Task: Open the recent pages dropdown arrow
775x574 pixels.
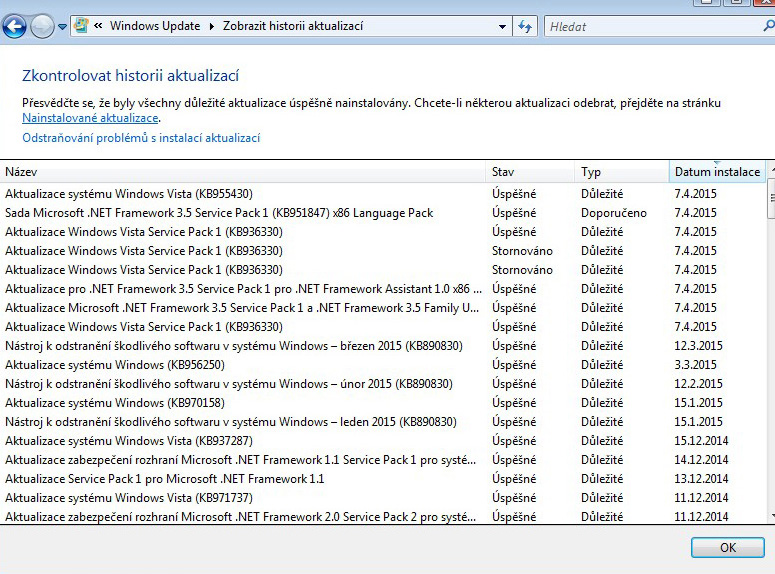Action: (x=62, y=27)
